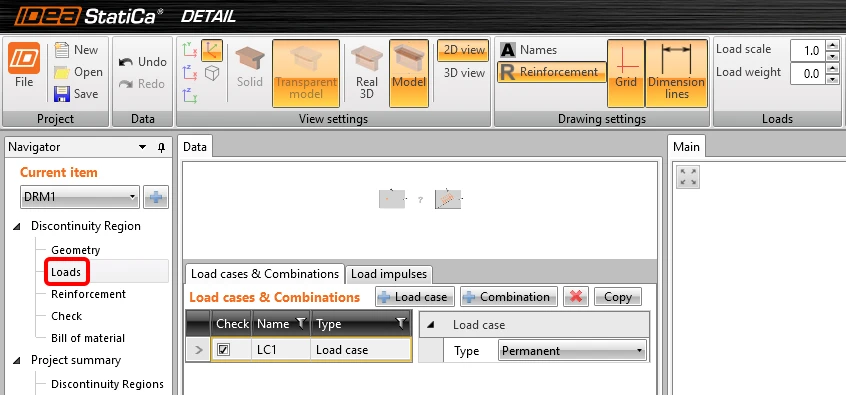The width and height of the screenshot is (846, 395).
Task: Filter the Type column
Action: (400, 323)
